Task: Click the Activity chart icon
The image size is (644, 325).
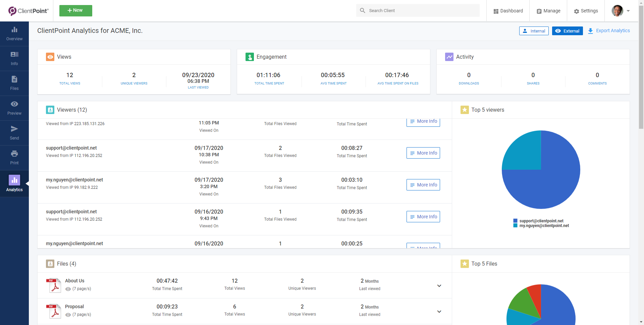Action: (x=449, y=57)
